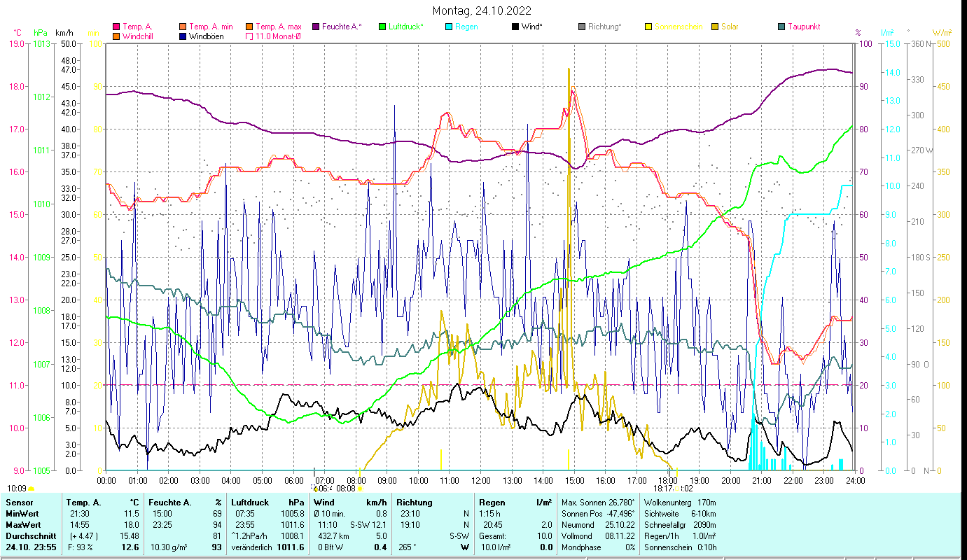The width and height of the screenshot is (967, 560).
Task: Select the gray Richtung* legend square
Action: coord(582,27)
